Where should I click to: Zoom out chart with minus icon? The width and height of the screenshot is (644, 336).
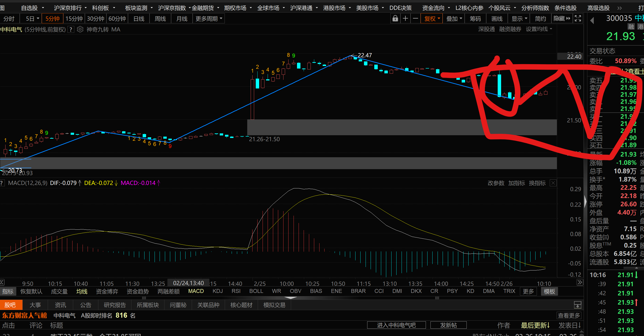point(415,19)
